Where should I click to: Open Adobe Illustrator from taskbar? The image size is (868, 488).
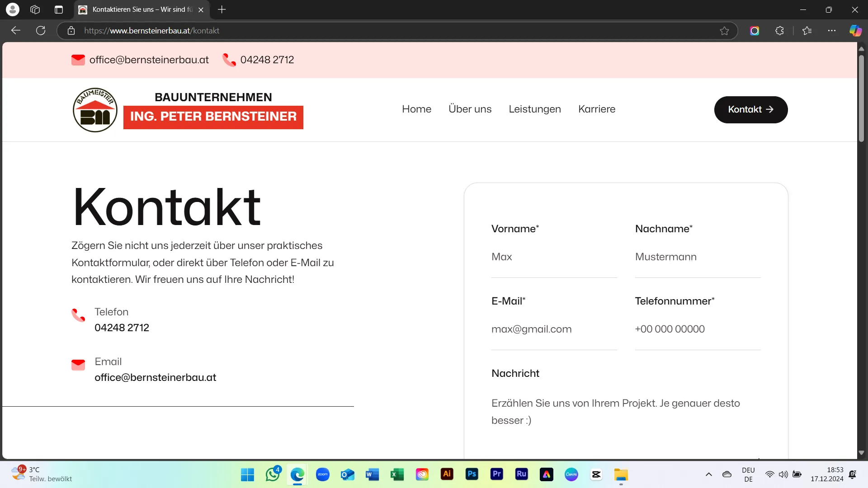pos(447,474)
